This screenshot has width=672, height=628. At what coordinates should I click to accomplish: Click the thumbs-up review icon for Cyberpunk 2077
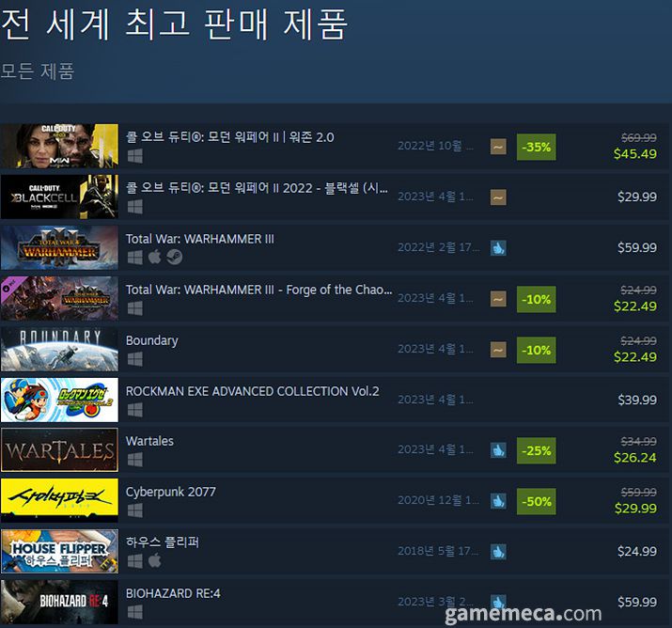498,501
